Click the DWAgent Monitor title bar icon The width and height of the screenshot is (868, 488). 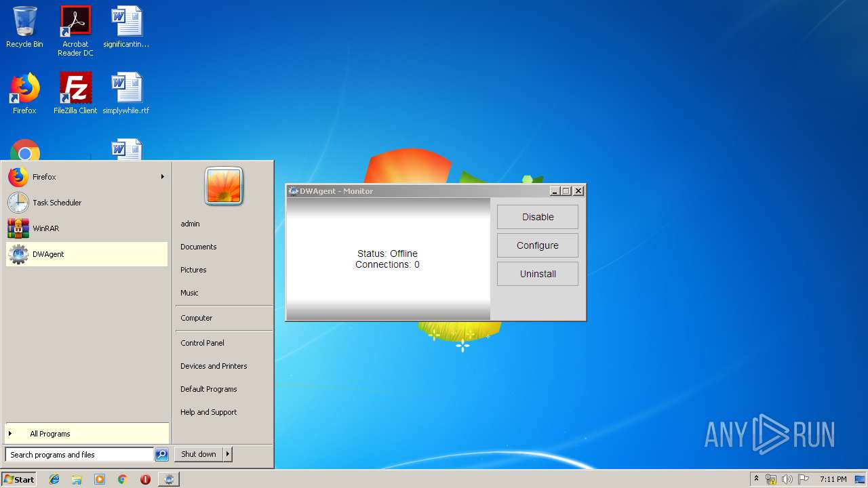point(293,191)
